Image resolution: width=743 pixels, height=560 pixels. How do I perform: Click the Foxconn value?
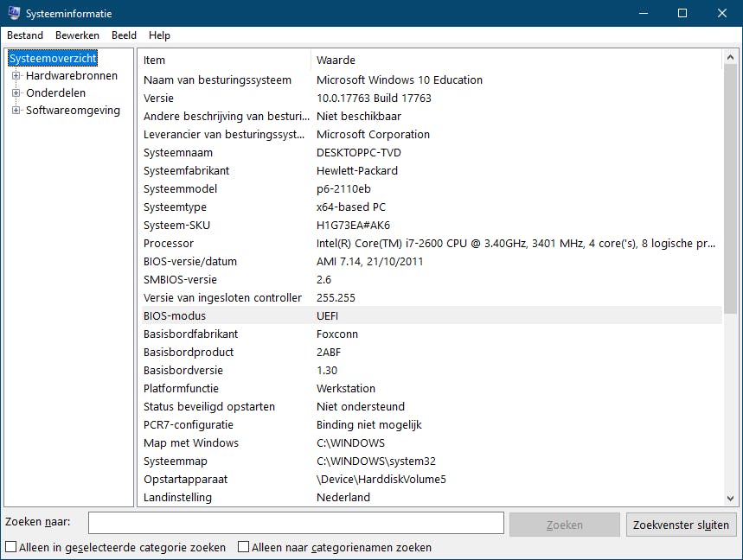pyautogui.click(x=337, y=334)
